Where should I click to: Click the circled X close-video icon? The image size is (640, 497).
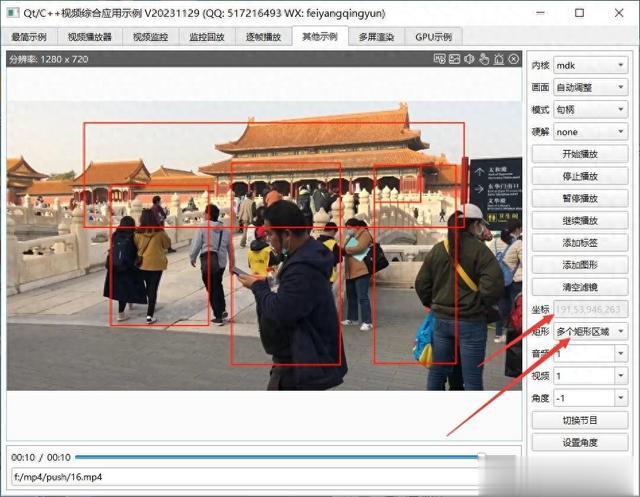click(x=513, y=59)
